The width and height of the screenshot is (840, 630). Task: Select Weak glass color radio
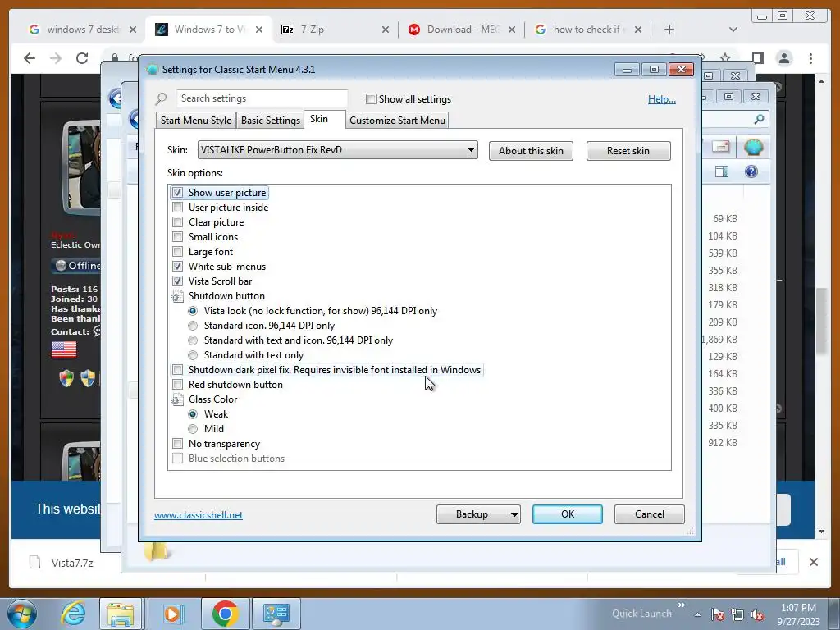tap(193, 414)
